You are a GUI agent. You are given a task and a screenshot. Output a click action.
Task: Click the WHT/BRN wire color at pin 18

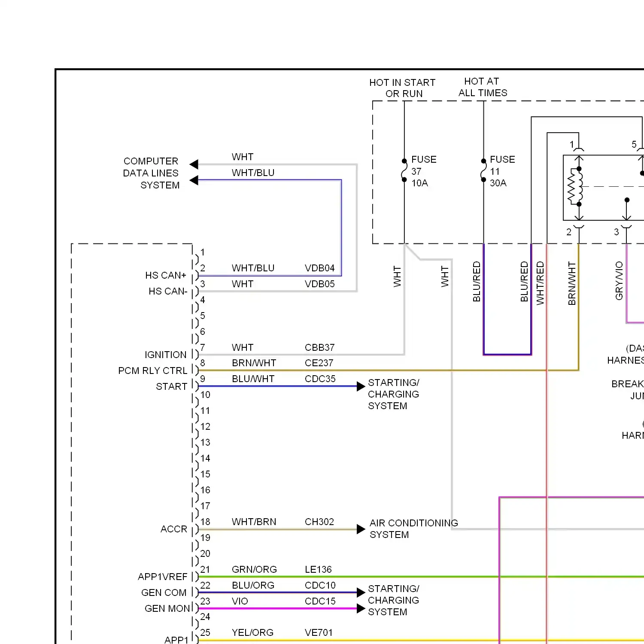(254, 522)
